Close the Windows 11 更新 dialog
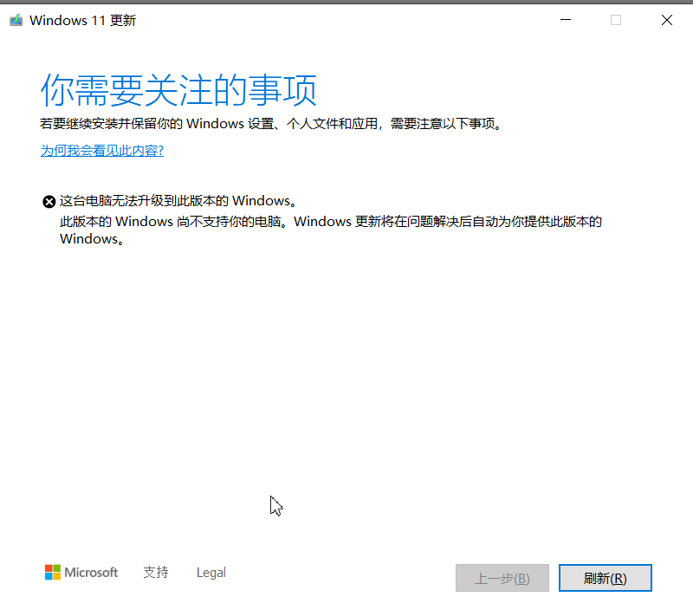 pos(666,20)
